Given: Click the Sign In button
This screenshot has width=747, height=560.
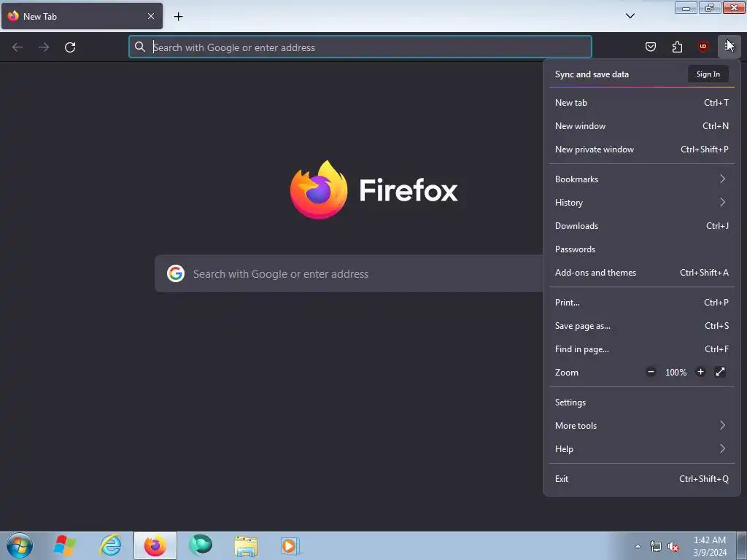Looking at the screenshot, I should [708, 74].
